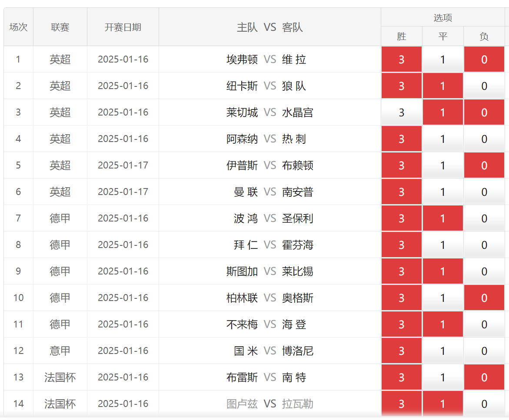Toggle loss option 0 for 埃弗顿 VS 维拉
The height and width of the screenshot is (420, 509).
pyautogui.click(x=484, y=60)
